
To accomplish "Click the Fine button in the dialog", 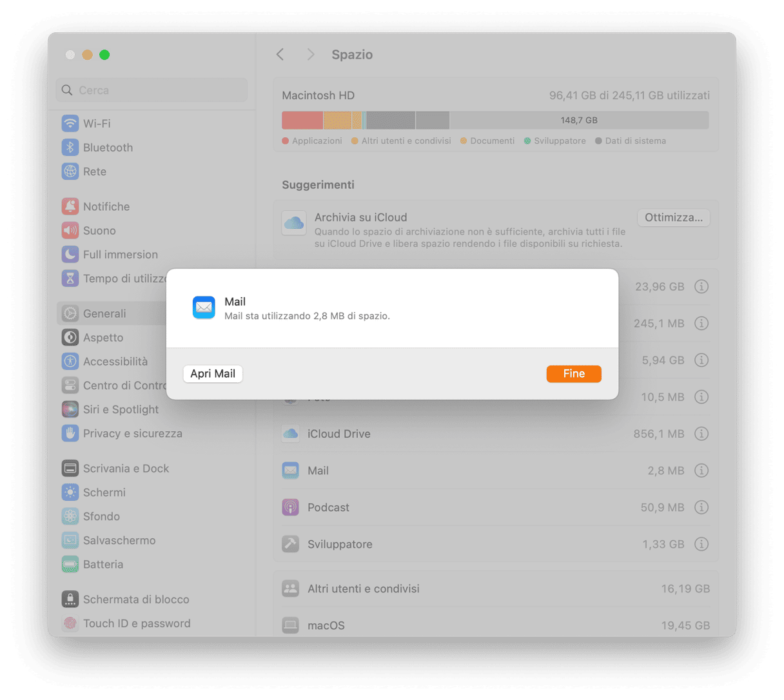I will [x=574, y=374].
